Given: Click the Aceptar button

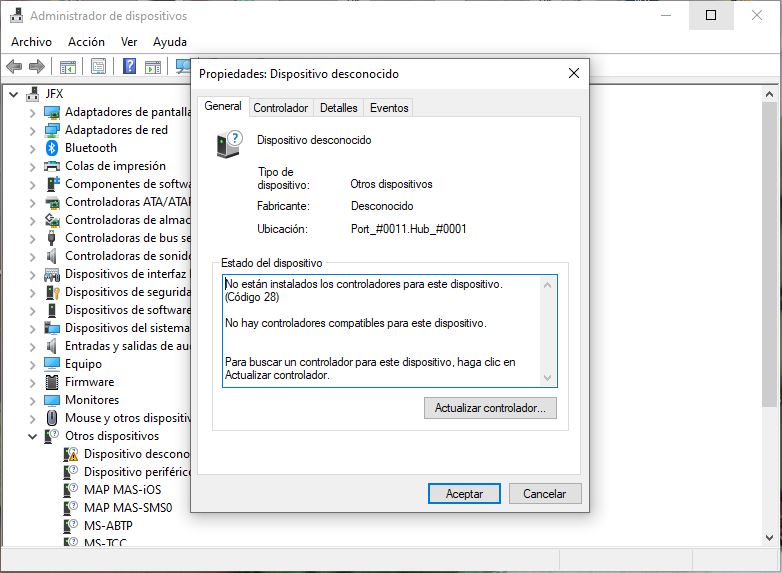Looking at the screenshot, I should pos(464,494).
